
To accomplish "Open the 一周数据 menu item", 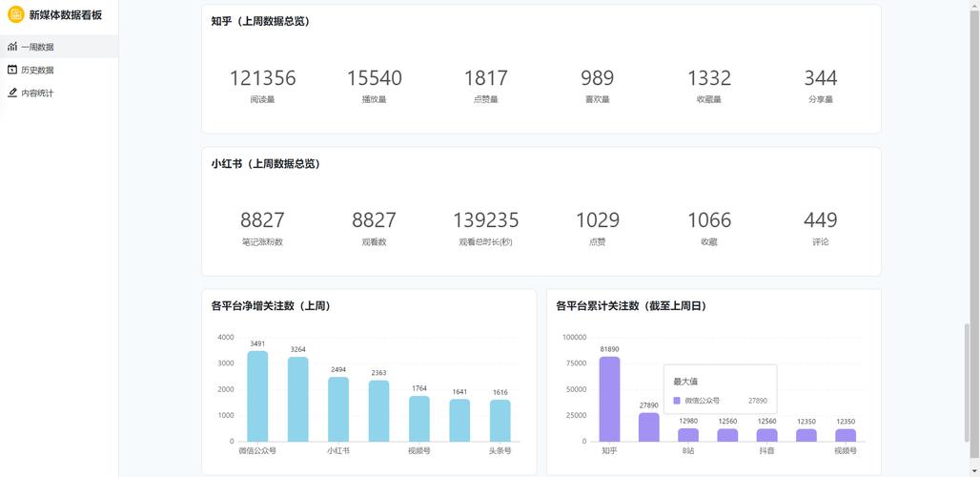I will [59, 47].
